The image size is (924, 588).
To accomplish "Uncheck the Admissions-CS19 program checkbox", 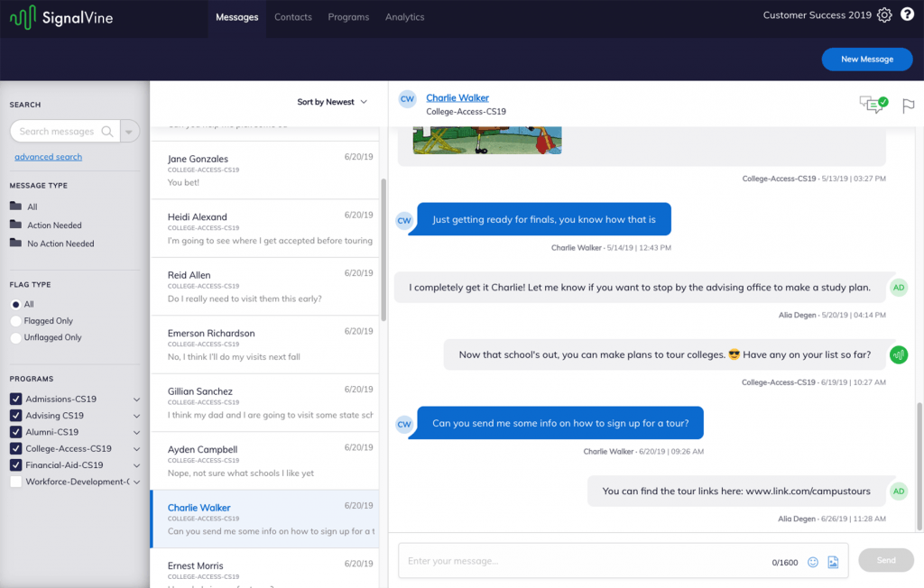I will pyautogui.click(x=16, y=400).
